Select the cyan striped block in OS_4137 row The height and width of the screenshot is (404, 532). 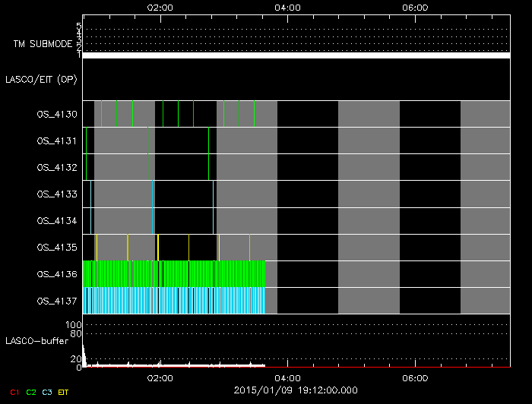point(175,301)
